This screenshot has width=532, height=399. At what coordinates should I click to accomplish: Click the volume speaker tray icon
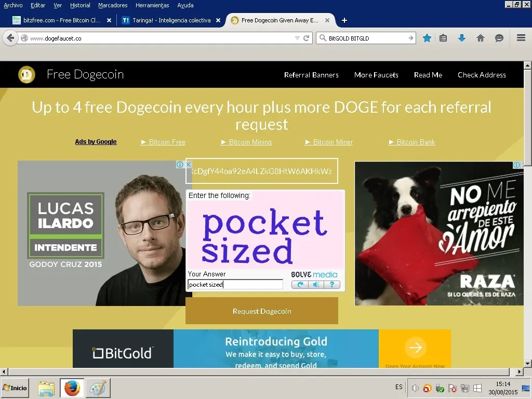(x=415, y=388)
